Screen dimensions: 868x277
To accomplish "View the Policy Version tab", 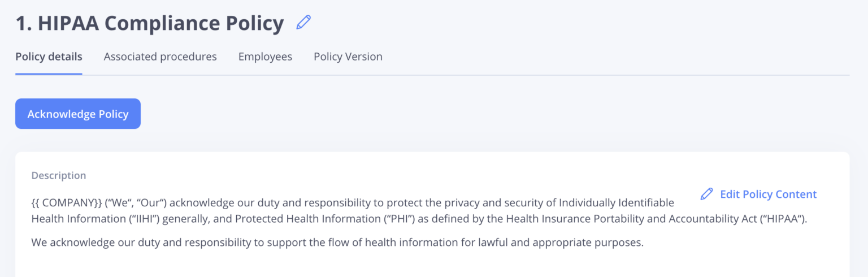I will (x=348, y=57).
